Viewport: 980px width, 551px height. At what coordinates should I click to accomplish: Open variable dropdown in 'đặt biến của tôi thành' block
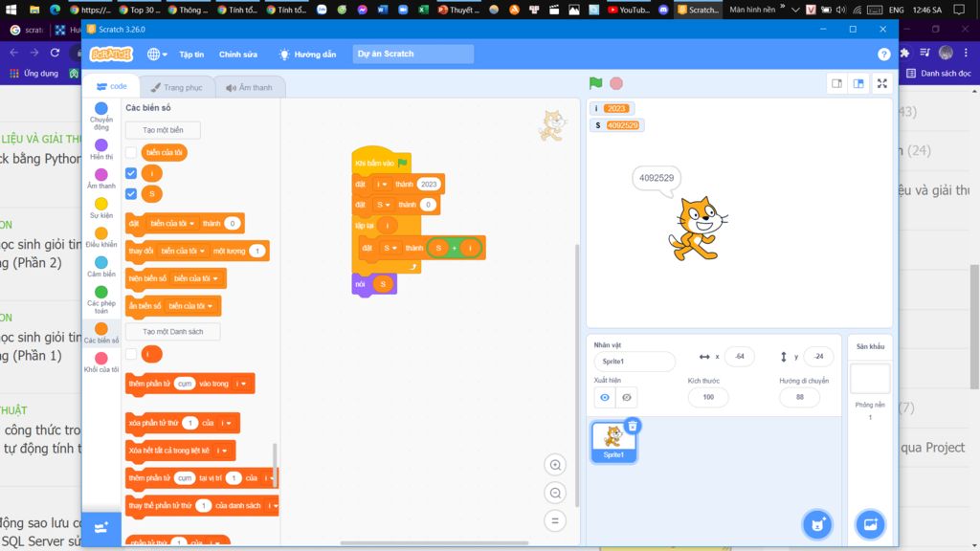[172, 224]
